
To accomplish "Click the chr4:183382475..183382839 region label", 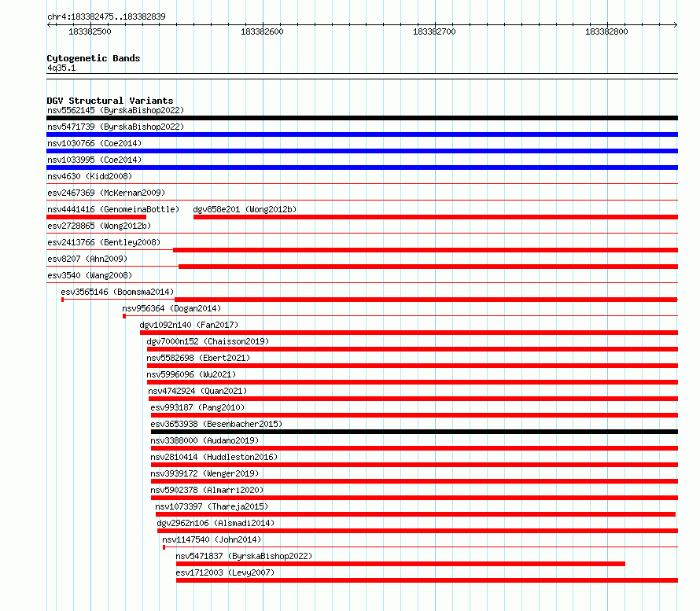I will pos(106,17).
